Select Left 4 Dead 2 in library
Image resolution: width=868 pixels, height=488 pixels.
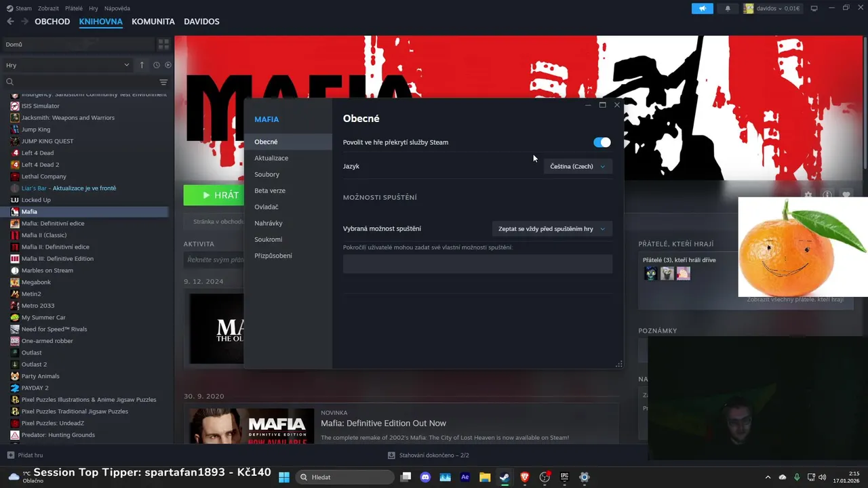point(40,165)
